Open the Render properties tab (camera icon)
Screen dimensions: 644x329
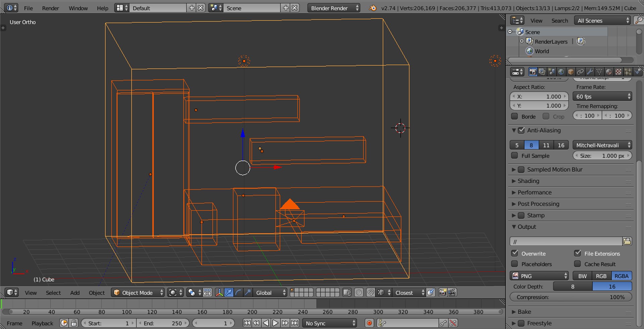pyautogui.click(x=532, y=72)
